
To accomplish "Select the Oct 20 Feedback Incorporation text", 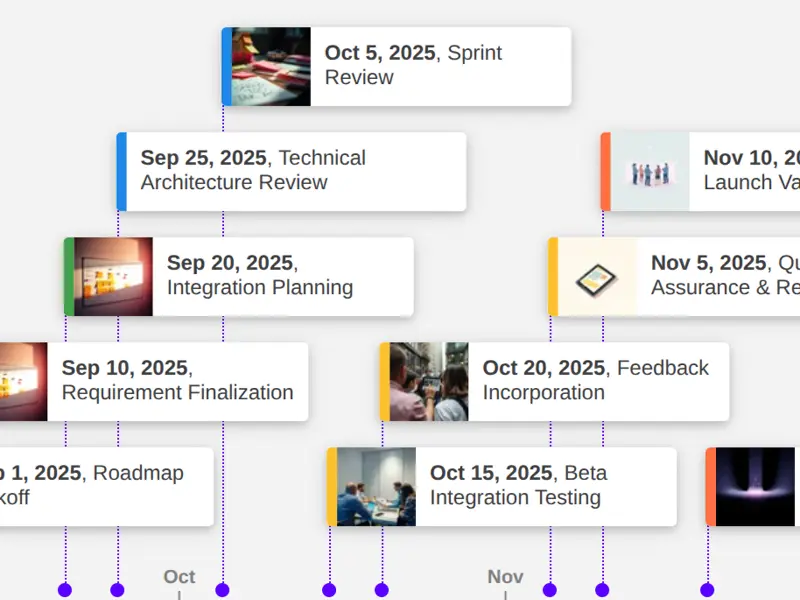I will click(595, 380).
